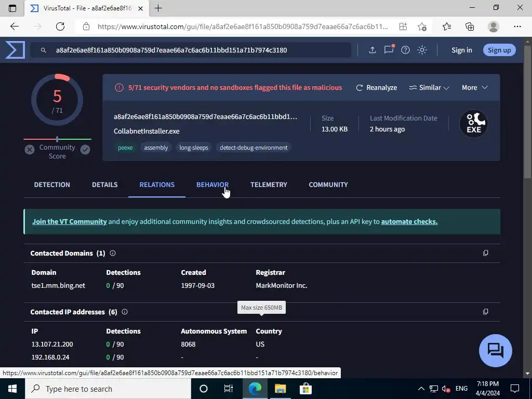
Task: Toggle the light/dark theme sun icon
Action: pos(422,50)
